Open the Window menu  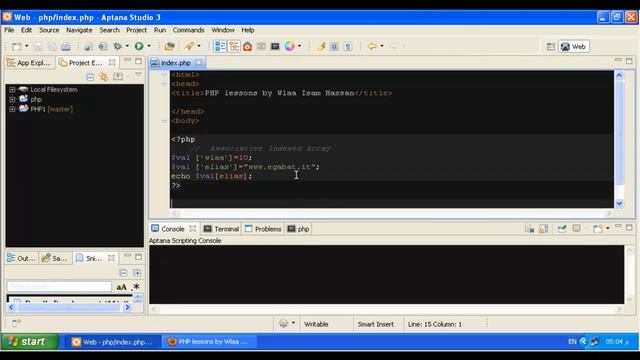(x=223, y=30)
